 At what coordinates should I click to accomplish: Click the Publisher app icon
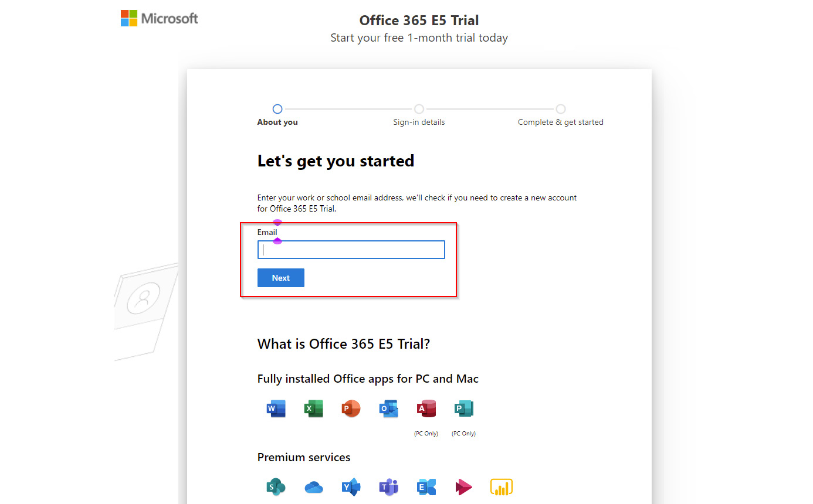tap(463, 408)
